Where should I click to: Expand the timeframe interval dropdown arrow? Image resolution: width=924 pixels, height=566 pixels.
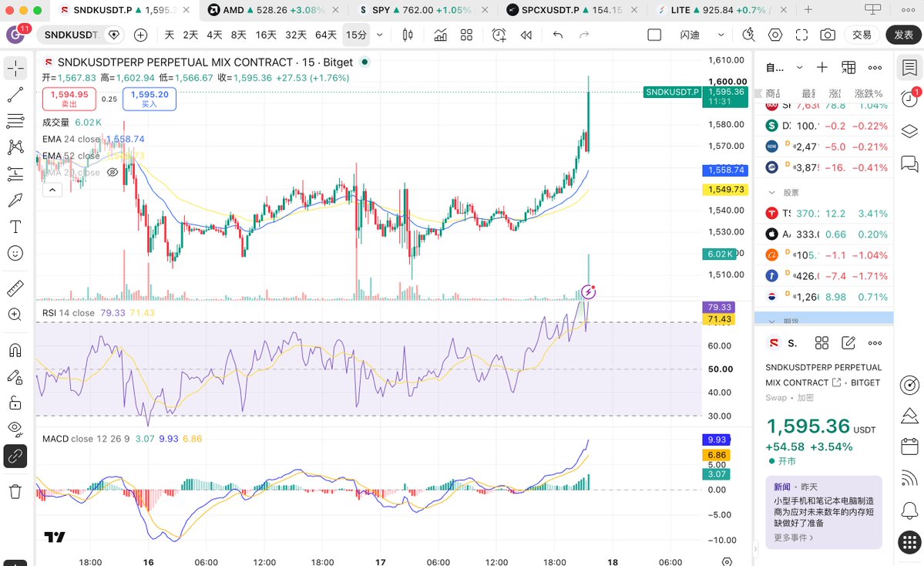(x=380, y=35)
